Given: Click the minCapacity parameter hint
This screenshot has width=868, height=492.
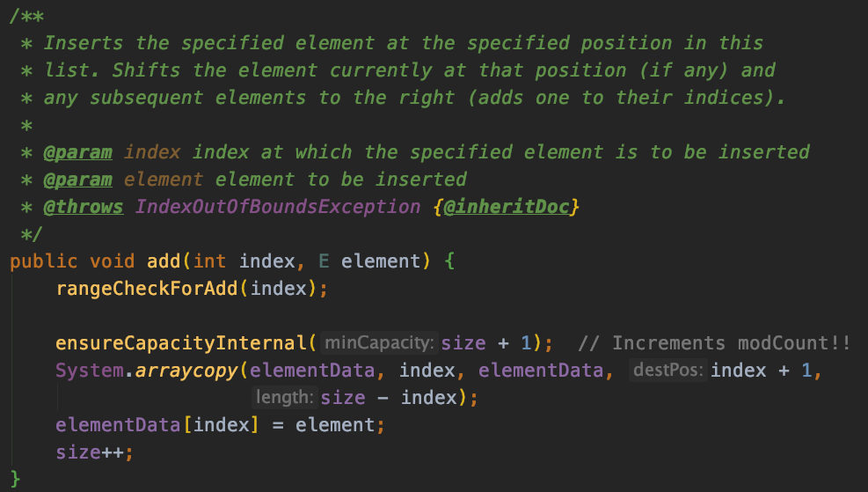Looking at the screenshot, I should pos(379,343).
